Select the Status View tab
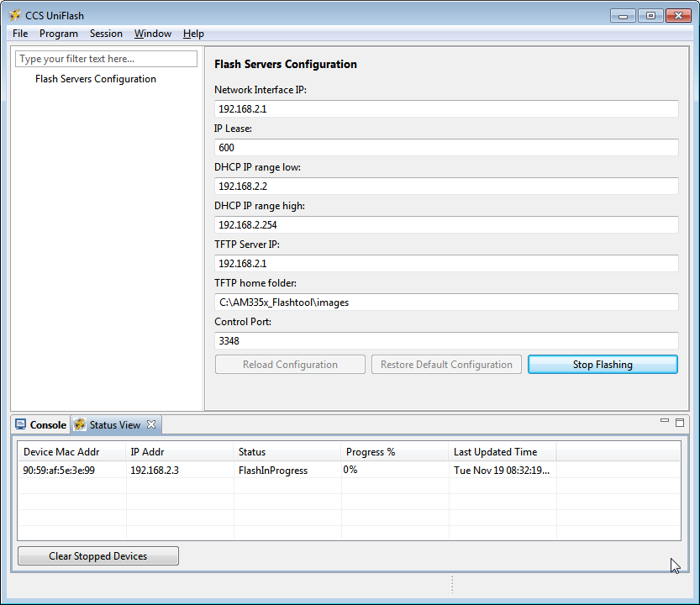 [113, 425]
